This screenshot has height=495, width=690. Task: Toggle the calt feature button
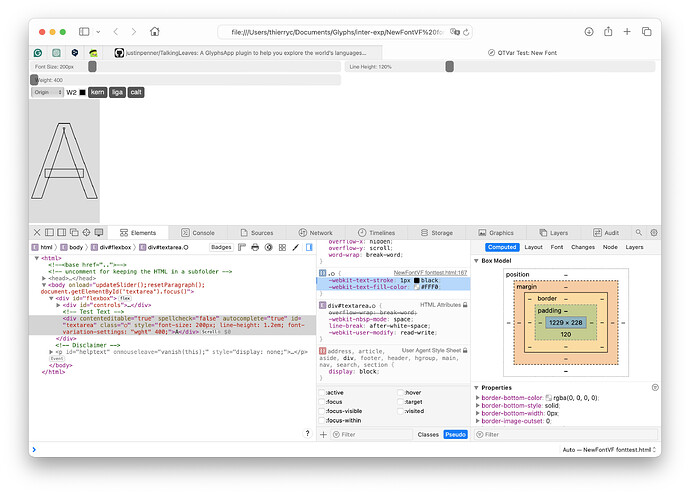(x=136, y=92)
